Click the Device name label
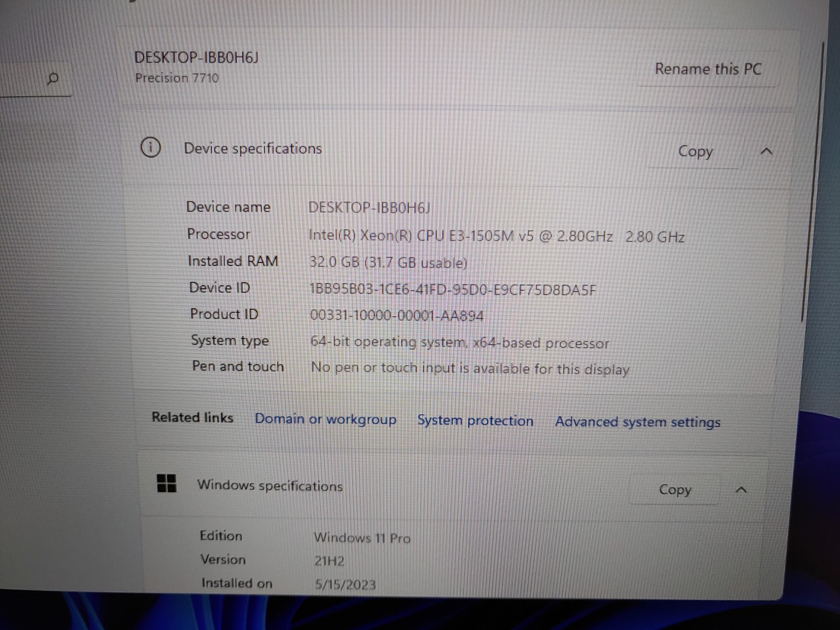The width and height of the screenshot is (840, 630). 229,207
